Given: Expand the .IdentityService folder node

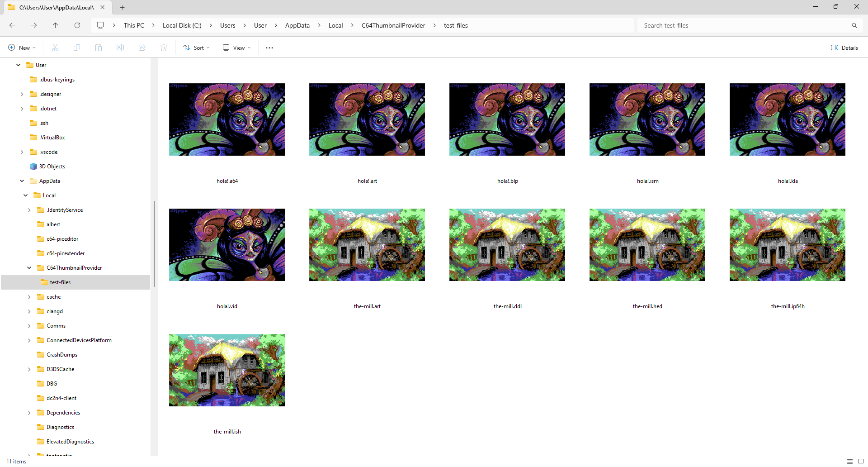Looking at the screenshot, I should tap(29, 210).
